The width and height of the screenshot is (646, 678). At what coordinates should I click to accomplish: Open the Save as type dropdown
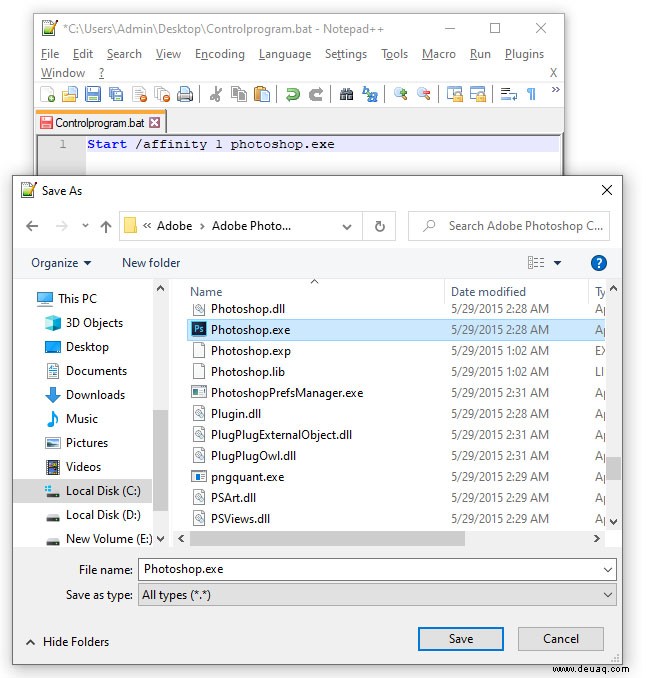click(x=377, y=595)
